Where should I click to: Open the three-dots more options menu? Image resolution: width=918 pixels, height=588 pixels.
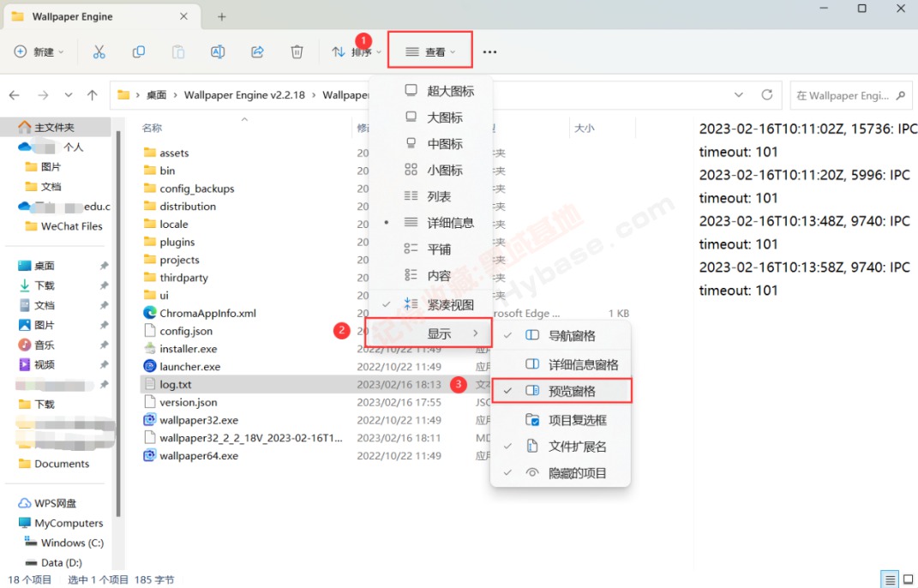coord(489,52)
